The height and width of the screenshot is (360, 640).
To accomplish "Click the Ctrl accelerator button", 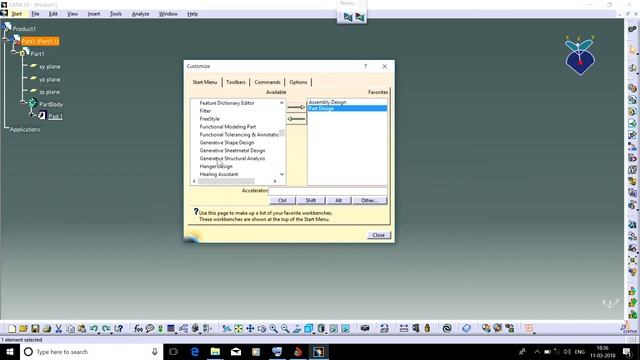I will tap(282, 200).
